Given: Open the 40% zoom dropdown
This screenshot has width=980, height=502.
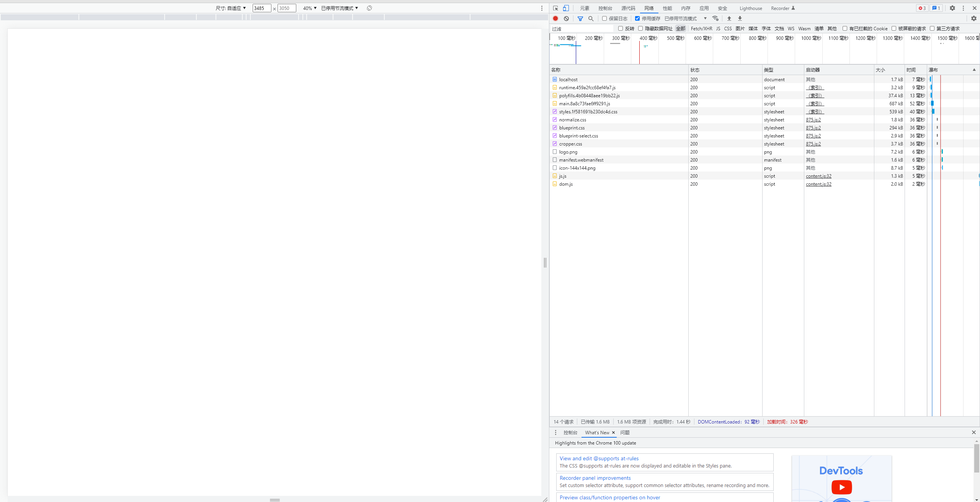Looking at the screenshot, I should [x=309, y=8].
